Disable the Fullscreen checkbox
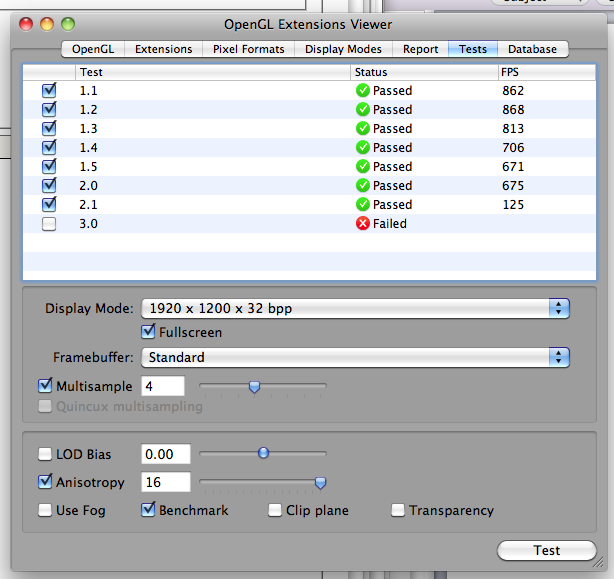Screen dimensions: 614x579 pyautogui.click(x=148, y=332)
